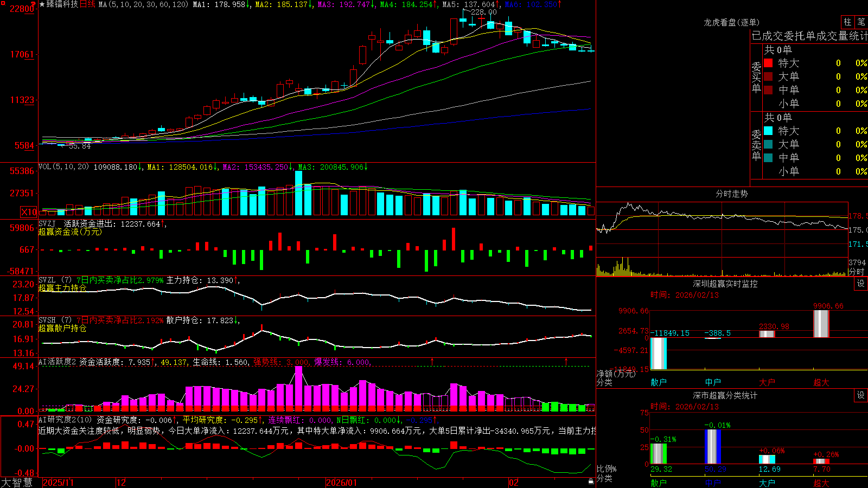
Task: Select the cyan 特大 sell order swatch
Action: 768,131
